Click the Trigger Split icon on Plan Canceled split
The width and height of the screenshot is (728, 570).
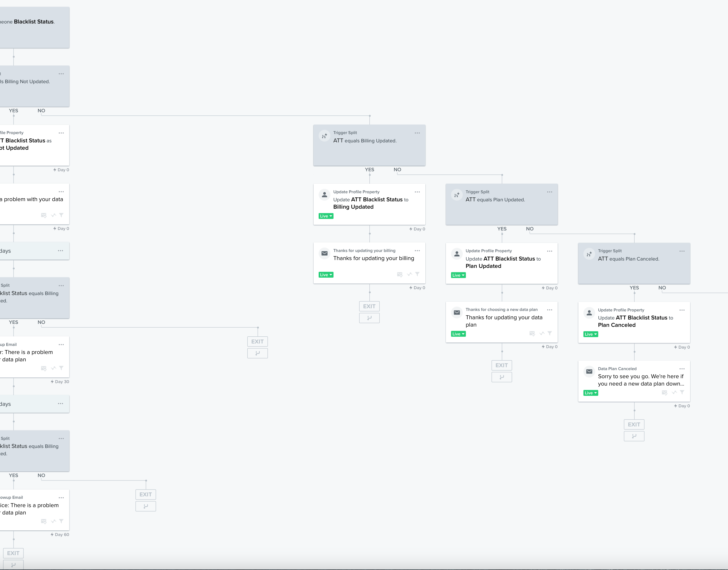[x=589, y=254]
